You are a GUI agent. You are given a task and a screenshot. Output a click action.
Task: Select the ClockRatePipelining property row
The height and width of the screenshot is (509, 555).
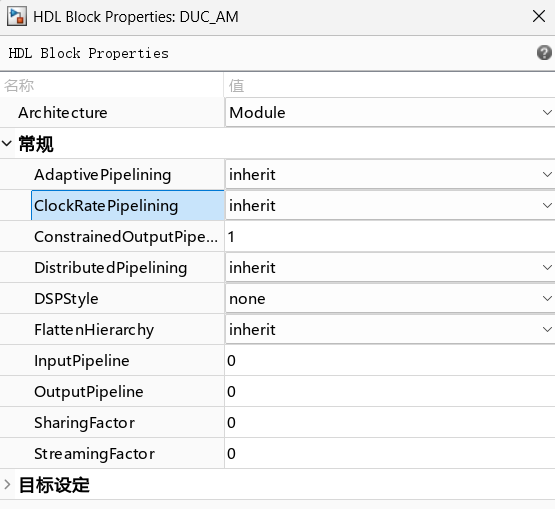[x=128, y=206]
